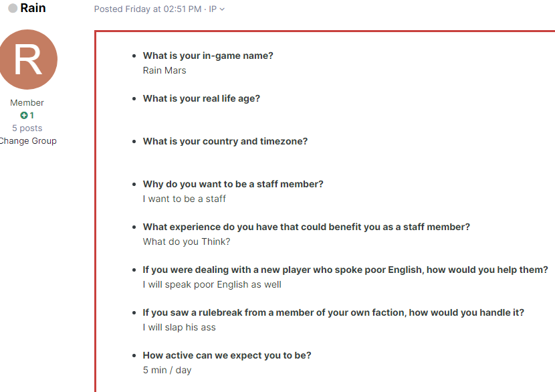Click the Member group label
The width and height of the screenshot is (555, 392).
point(27,103)
